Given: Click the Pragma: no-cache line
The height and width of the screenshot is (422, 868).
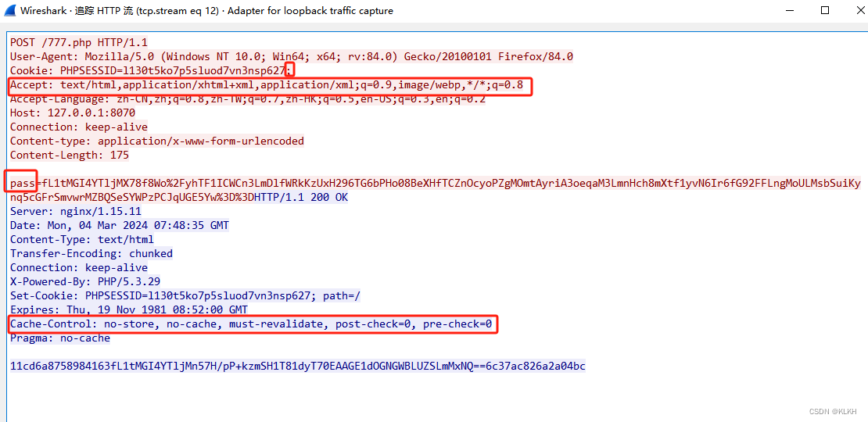Looking at the screenshot, I should pos(60,338).
